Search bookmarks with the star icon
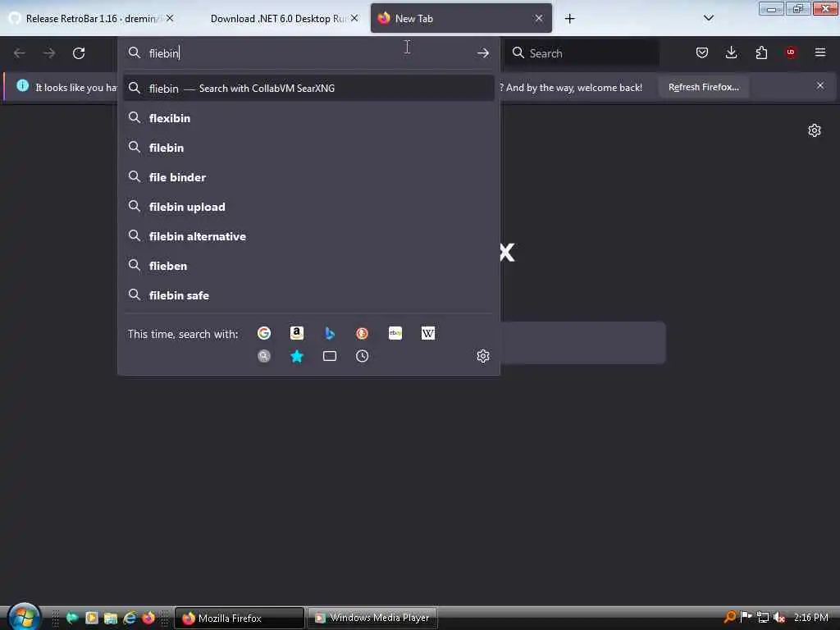 (x=297, y=356)
